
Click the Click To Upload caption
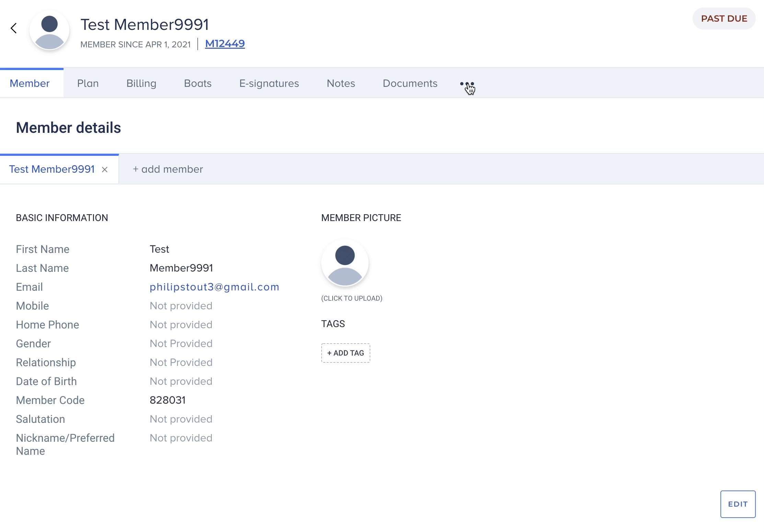pos(352,298)
